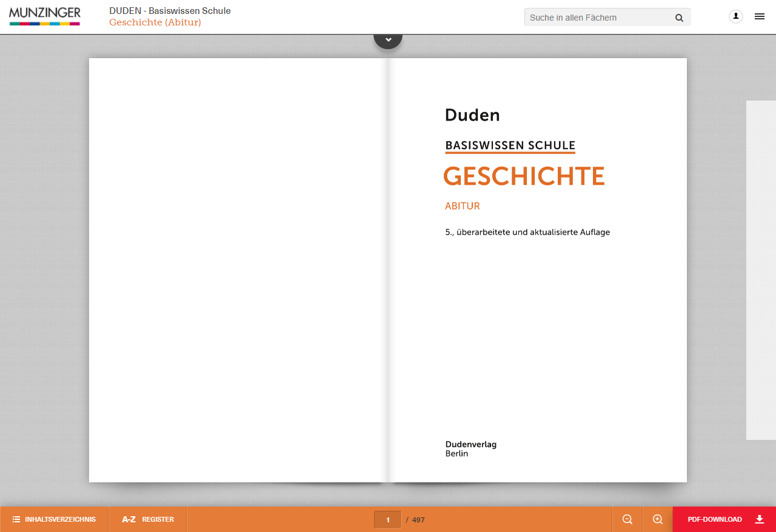Zoom out with the minus magnifier
This screenshot has width=776, height=532.
pos(627,519)
